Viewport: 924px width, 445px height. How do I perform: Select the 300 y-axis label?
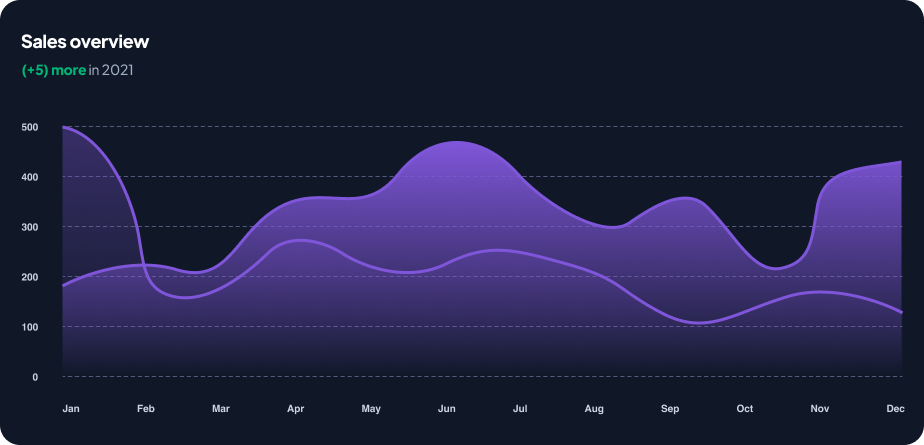click(29, 227)
